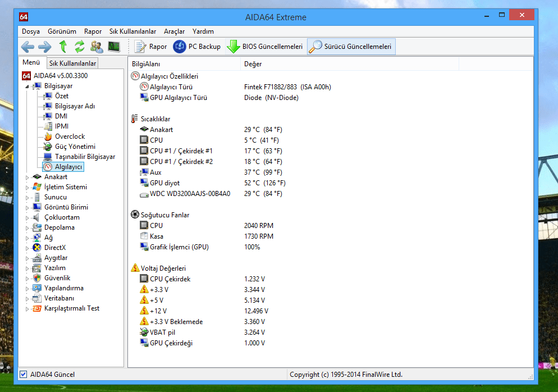The width and height of the screenshot is (558, 392).
Task: Click the Karşılaştırmalı Test icon
Action: coord(37,308)
